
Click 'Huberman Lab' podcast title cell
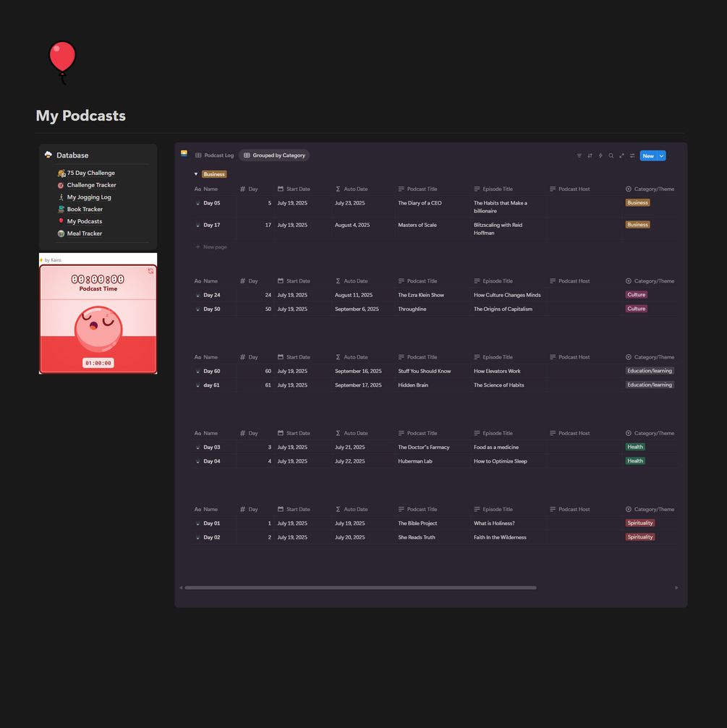415,461
